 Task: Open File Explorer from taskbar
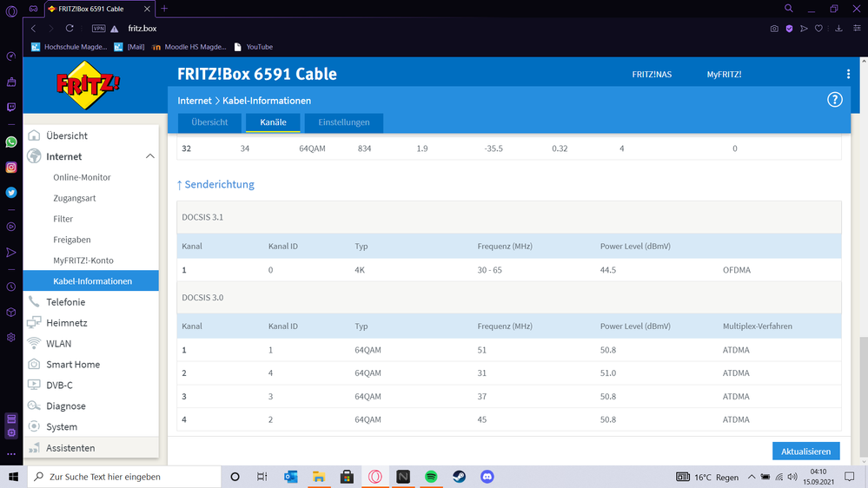pyautogui.click(x=319, y=477)
